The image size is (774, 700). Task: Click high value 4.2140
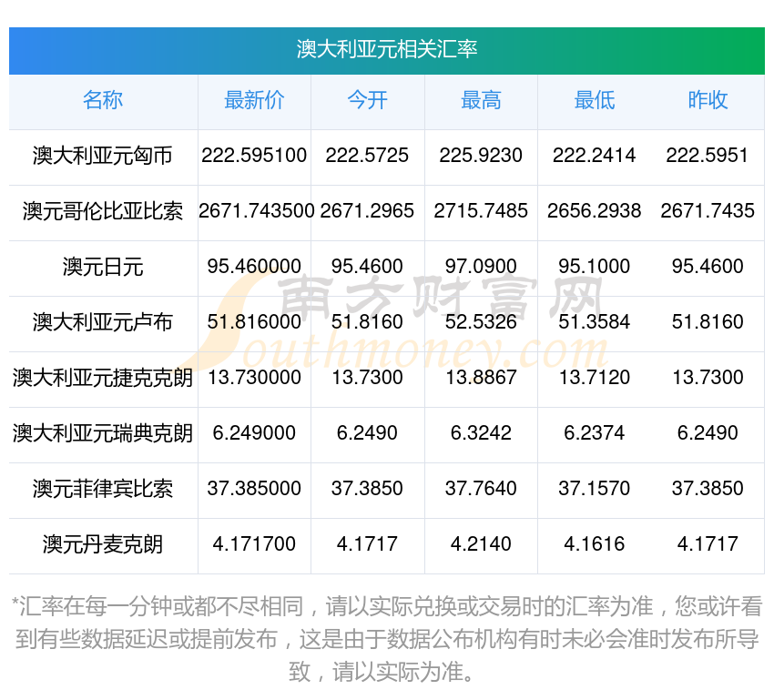[481, 544]
